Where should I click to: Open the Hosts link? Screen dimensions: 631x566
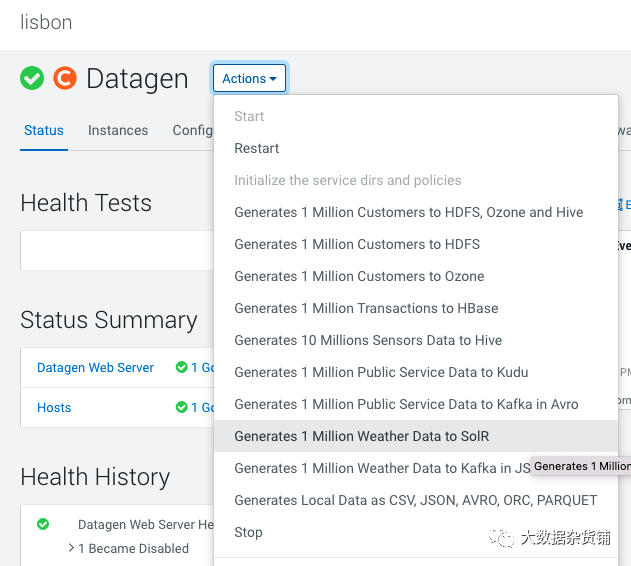coord(54,407)
